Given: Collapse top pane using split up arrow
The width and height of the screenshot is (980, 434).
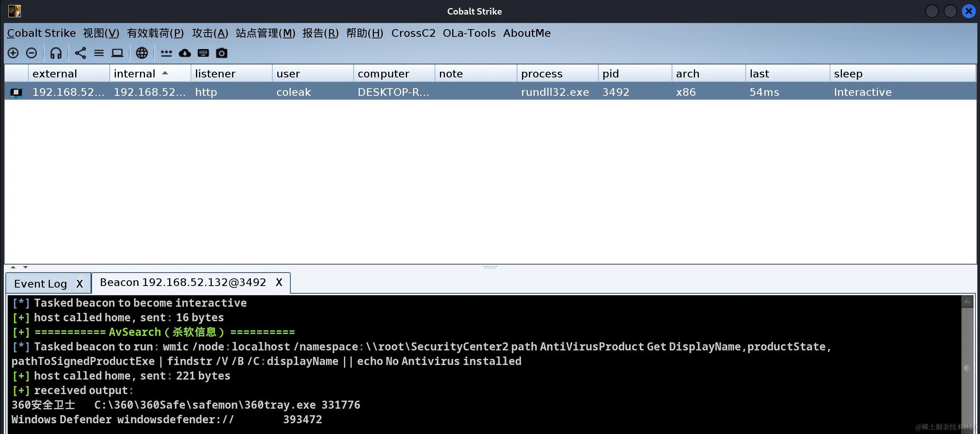Looking at the screenshot, I should (x=13, y=267).
